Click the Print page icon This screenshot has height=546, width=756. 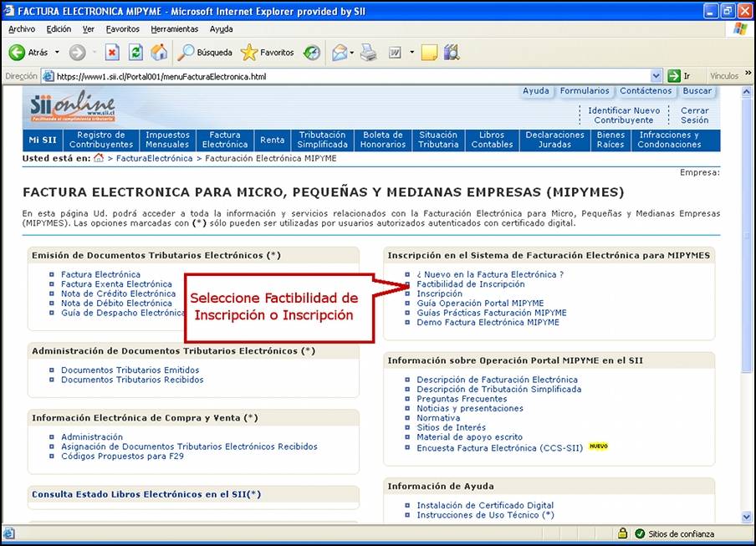369,52
